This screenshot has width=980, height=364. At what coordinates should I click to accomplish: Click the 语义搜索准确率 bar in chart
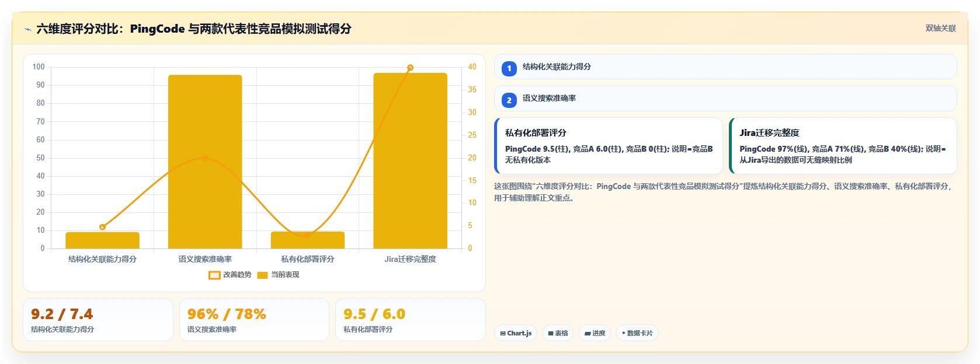pyautogui.click(x=205, y=162)
